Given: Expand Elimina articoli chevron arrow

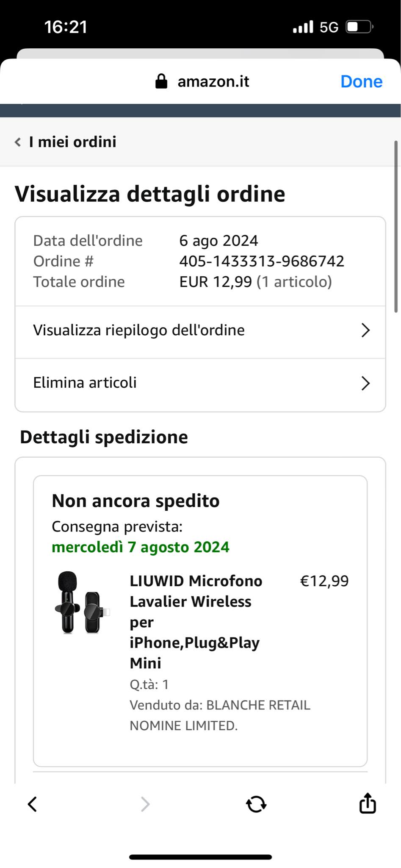Looking at the screenshot, I should coord(365,383).
